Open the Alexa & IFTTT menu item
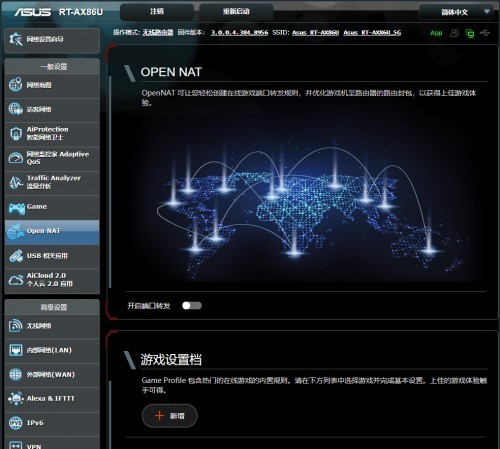The height and width of the screenshot is (449, 500). [52, 398]
